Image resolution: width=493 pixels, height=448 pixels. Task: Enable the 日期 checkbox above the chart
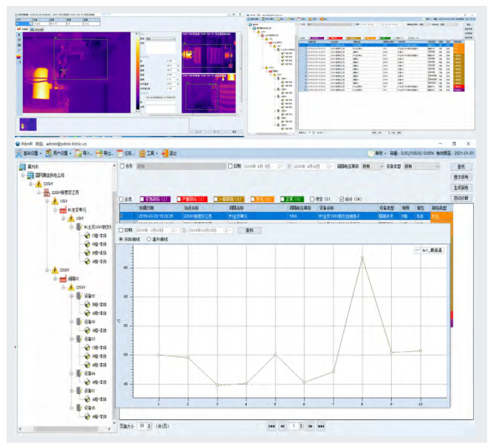coord(123,230)
